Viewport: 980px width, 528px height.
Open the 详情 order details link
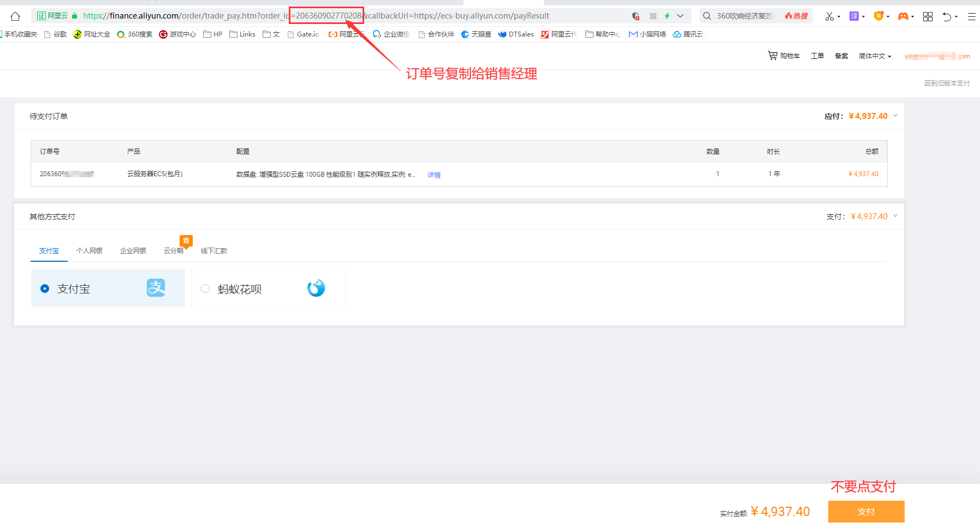(434, 175)
